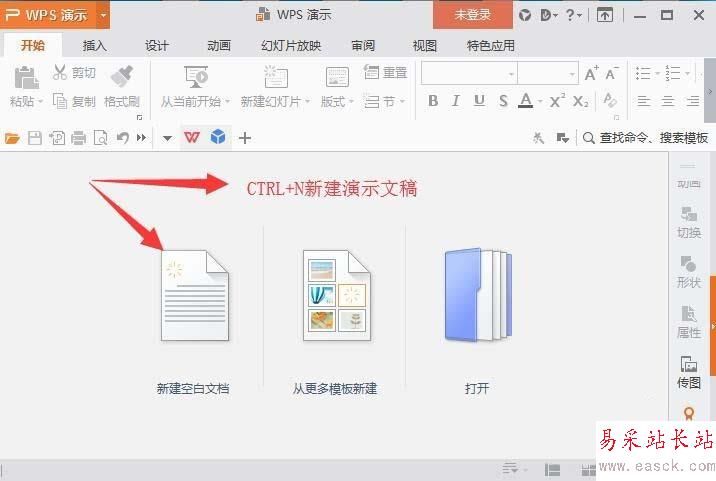Click 形状 in the side panel
The image size is (716, 481).
coord(689,272)
